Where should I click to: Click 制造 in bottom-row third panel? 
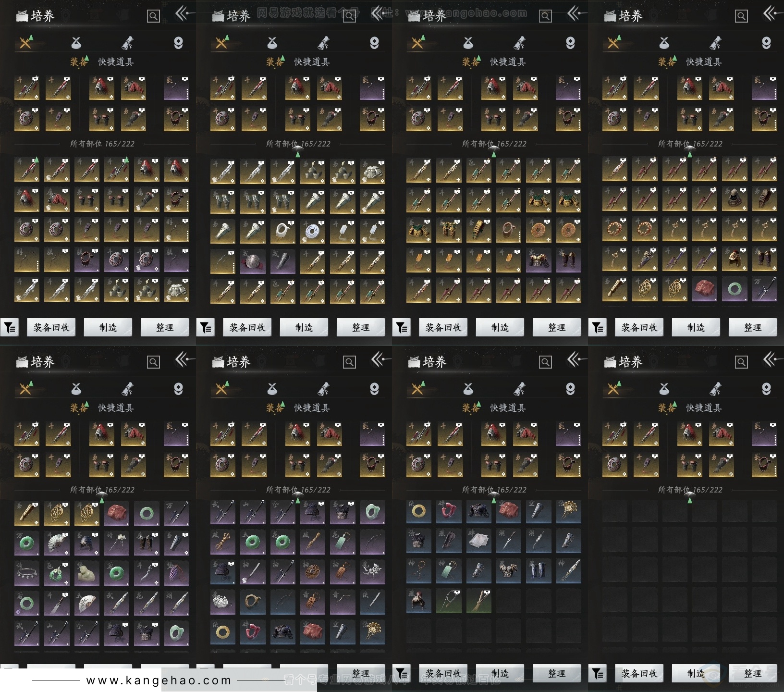click(500, 674)
